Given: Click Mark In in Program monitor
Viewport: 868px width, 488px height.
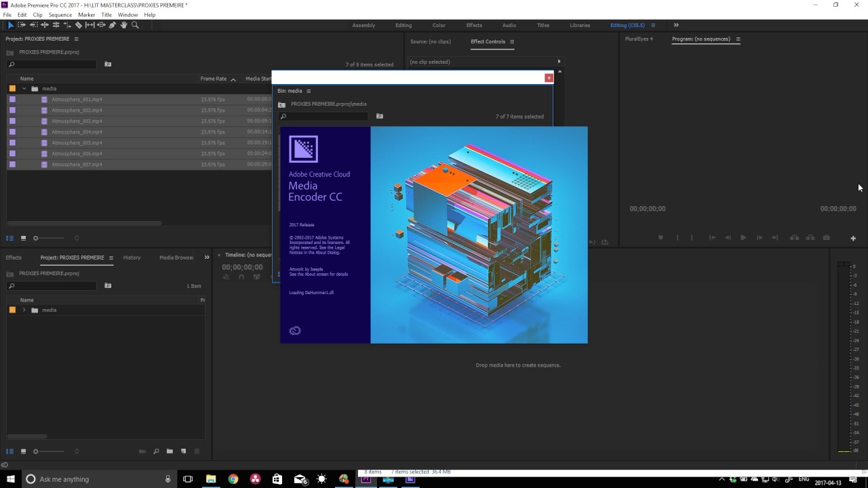Looking at the screenshot, I should click(677, 237).
